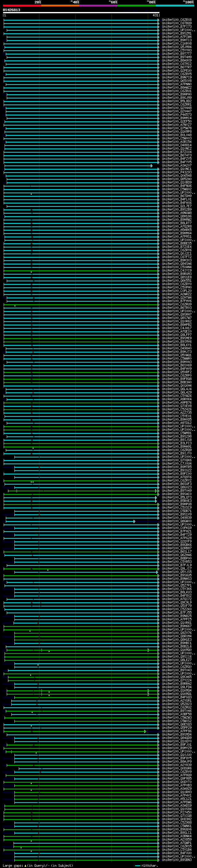Select hit label UniRef100_C0PKG9
Viewport: 197px width, 868px height.
[x=177, y=528]
